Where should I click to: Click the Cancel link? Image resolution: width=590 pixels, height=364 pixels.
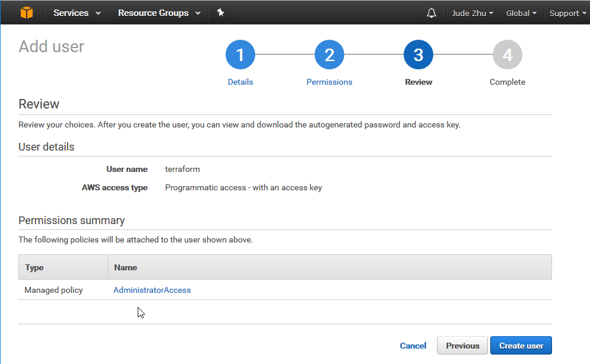point(413,346)
